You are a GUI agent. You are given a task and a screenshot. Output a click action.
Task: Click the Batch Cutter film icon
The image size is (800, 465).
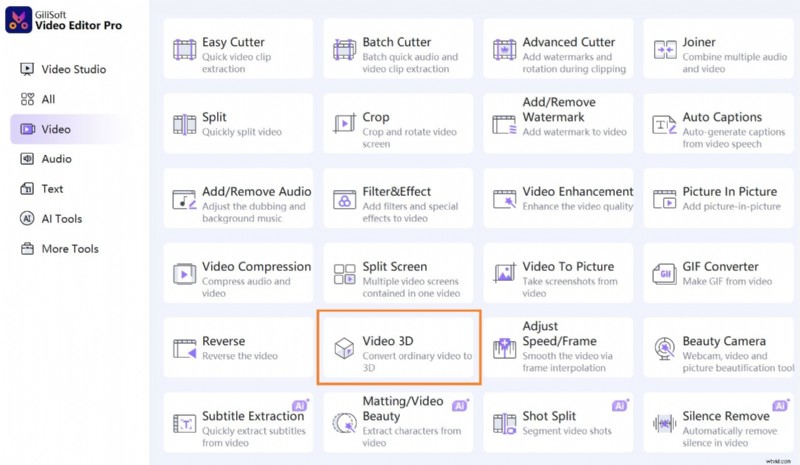pyautogui.click(x=344, y=50)
